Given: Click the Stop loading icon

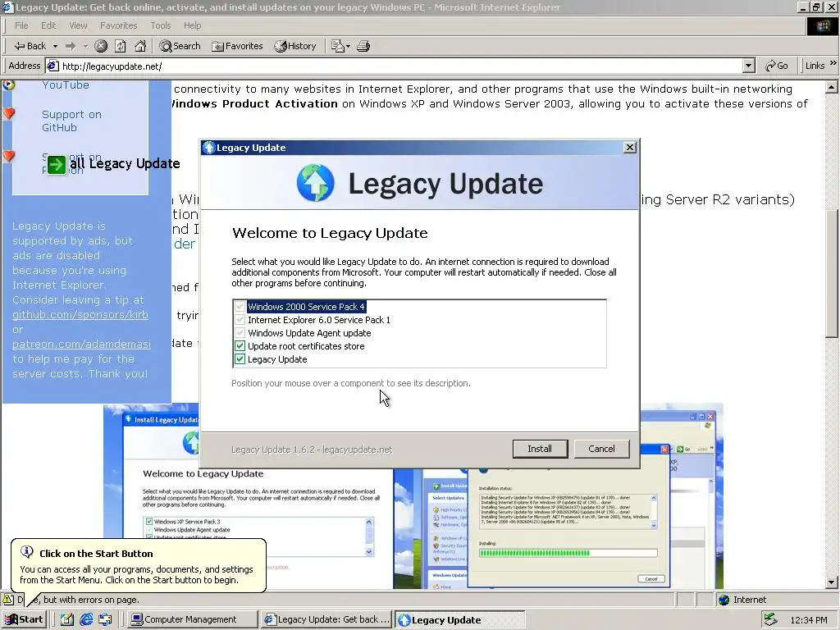Looking at the screenshot, I should point(101,46).
